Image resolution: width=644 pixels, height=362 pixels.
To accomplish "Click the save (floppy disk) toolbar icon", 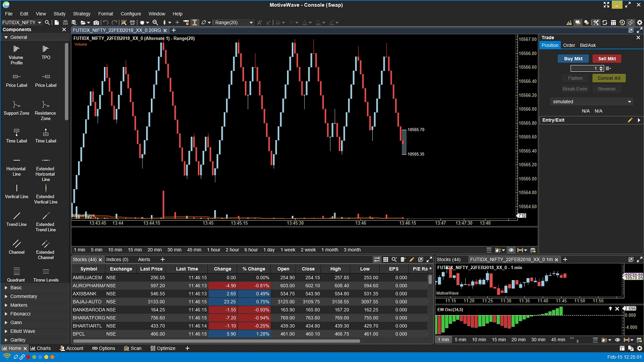I will [65, 23].
